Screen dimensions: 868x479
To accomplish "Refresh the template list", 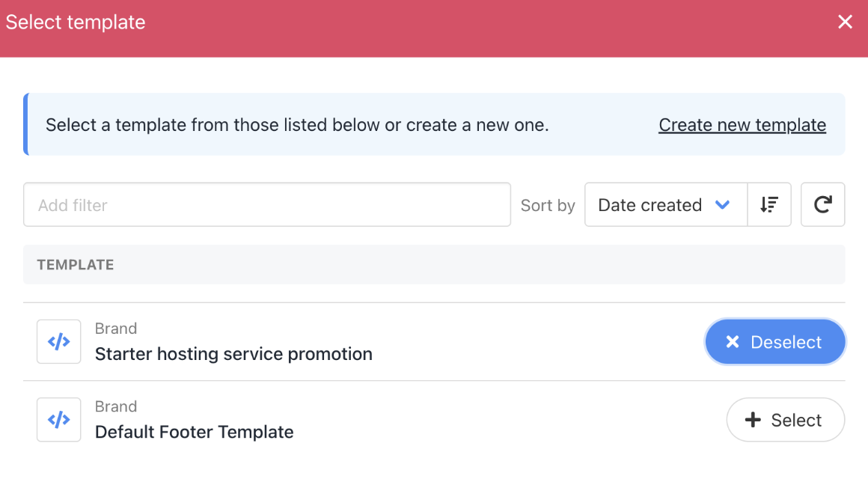I will click(822, 205).
